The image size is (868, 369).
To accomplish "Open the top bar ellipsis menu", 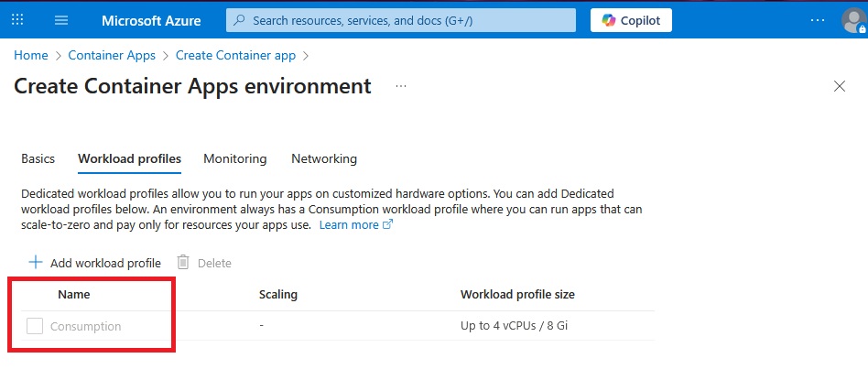I will [x=818, y=20].
